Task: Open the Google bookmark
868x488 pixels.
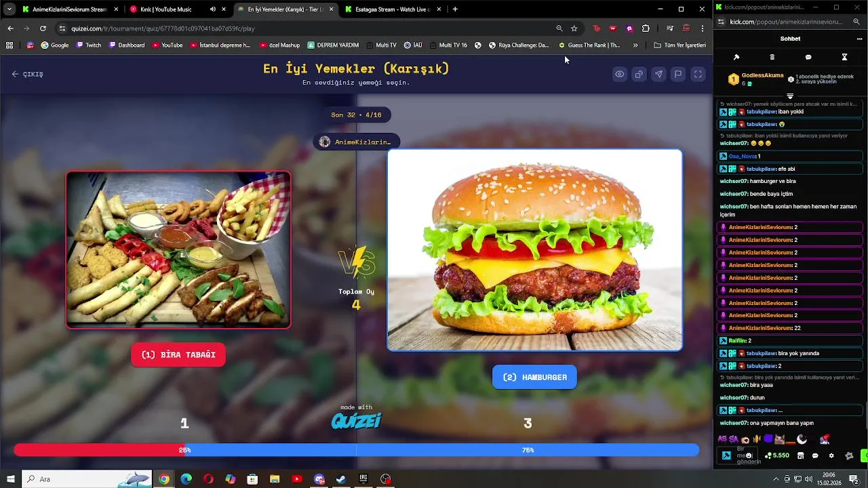Action: (x=55, y=45)
